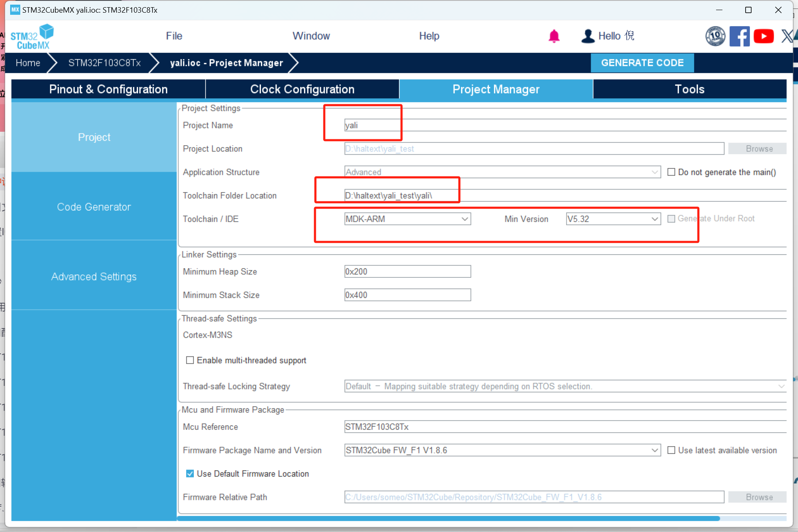
Task: Click the Min Version label
Action: (526, 219)
